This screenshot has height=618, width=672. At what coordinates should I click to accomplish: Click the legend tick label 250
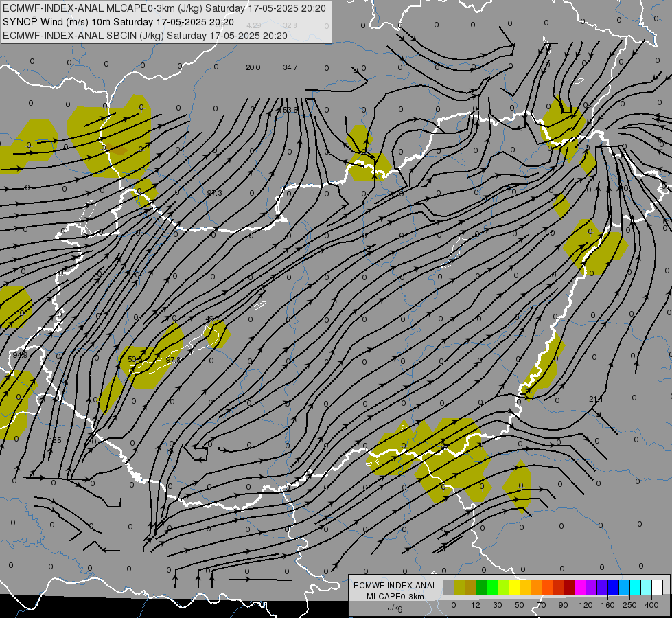pos(629,605)
